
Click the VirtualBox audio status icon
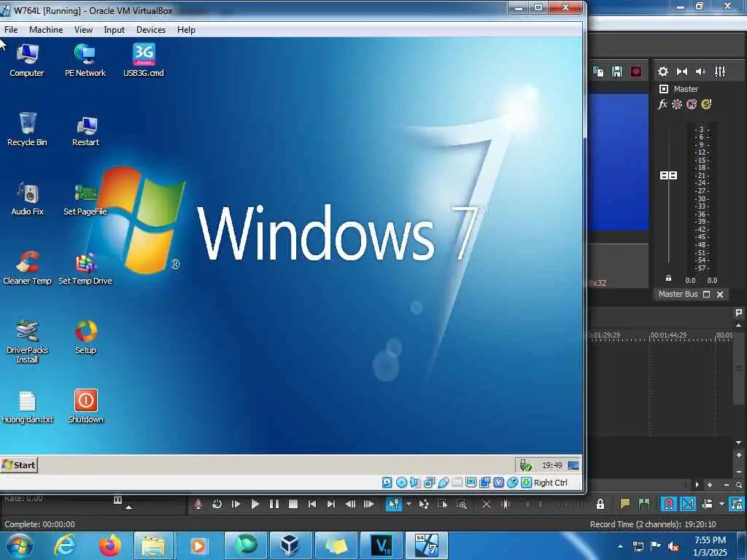tap(415, 483)
